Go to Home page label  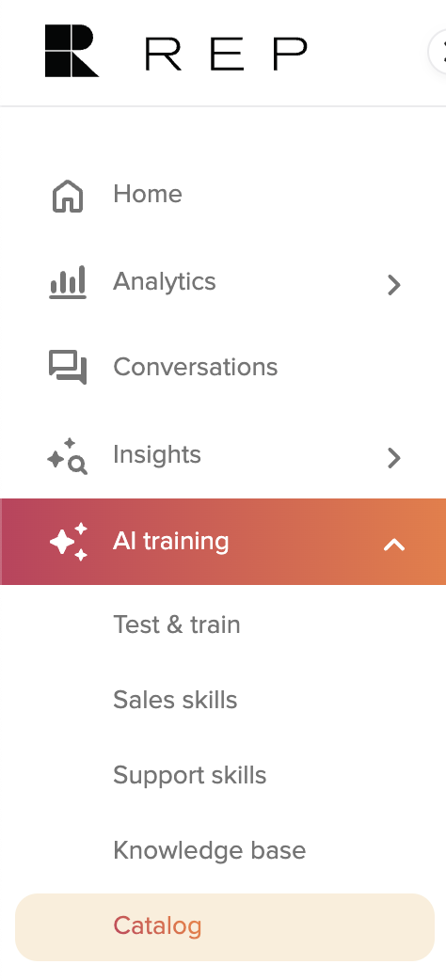click(x=148, y=194)
